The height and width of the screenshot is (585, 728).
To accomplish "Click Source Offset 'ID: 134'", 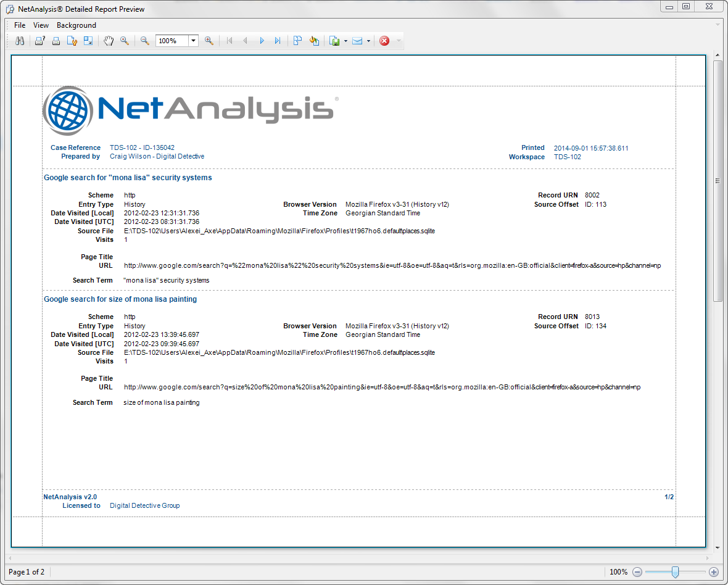I will point(596,326).
